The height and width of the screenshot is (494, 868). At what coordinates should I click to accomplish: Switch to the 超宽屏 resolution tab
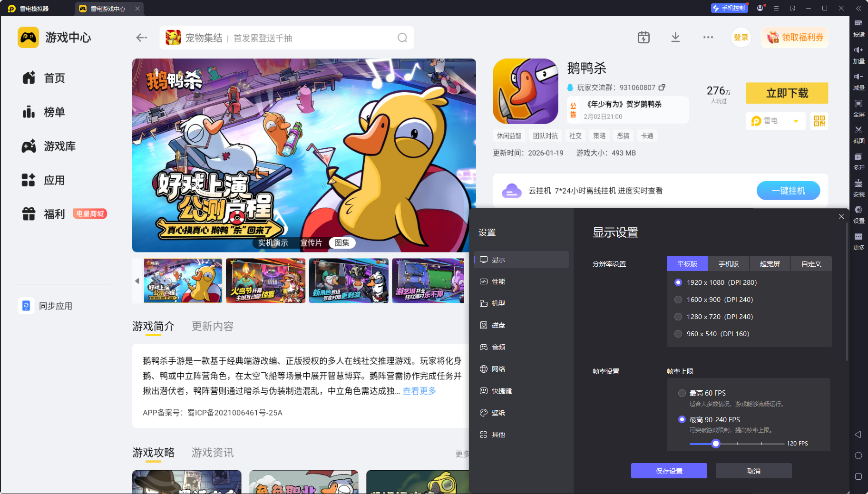click(770, 264)
